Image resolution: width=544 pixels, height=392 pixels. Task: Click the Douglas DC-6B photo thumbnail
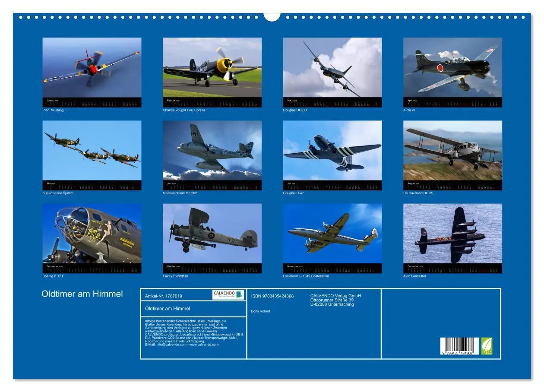[332, 67]
